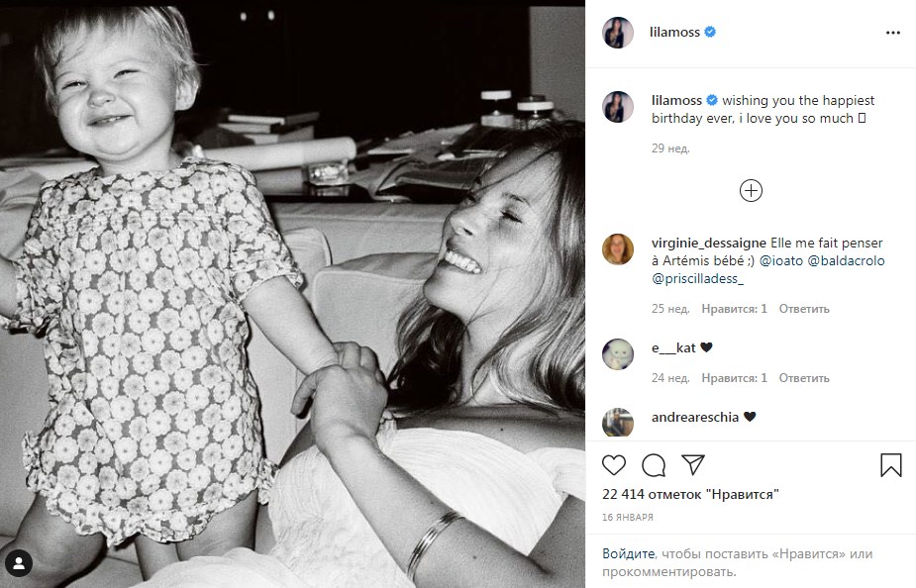Open andreareschia's avatar
This screenshot has width=916, height=588.
click(618, 423)
